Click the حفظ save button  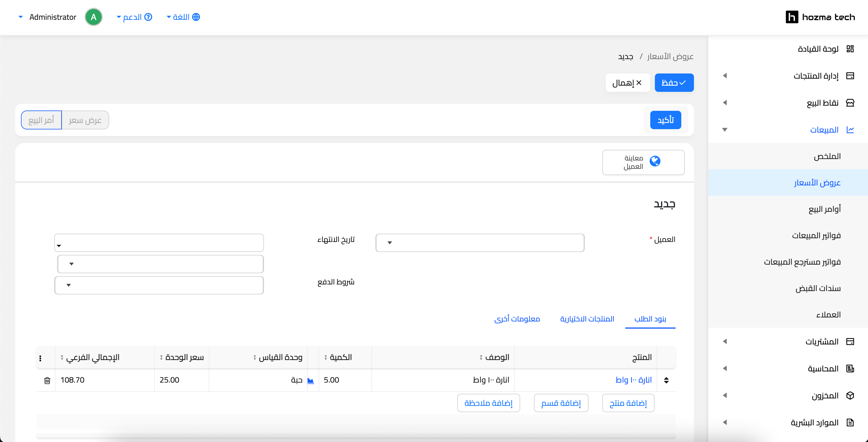pyautogui.click(x=674, y=82)
